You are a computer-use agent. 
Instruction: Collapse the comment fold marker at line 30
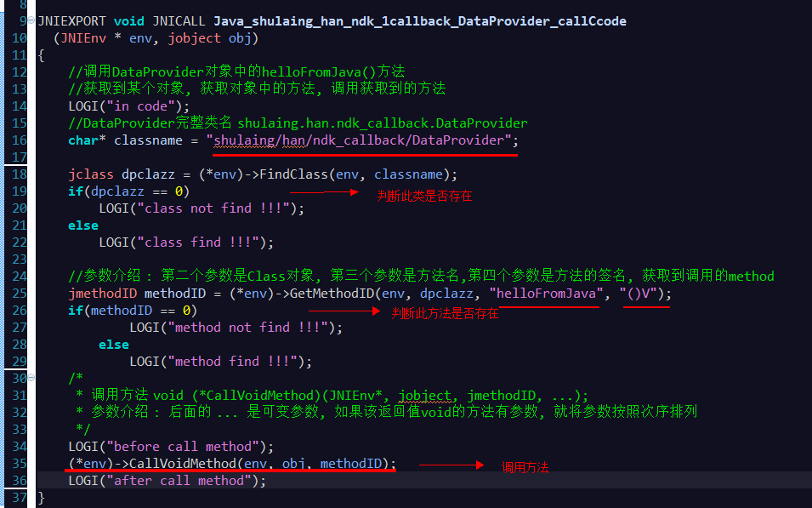31,377
